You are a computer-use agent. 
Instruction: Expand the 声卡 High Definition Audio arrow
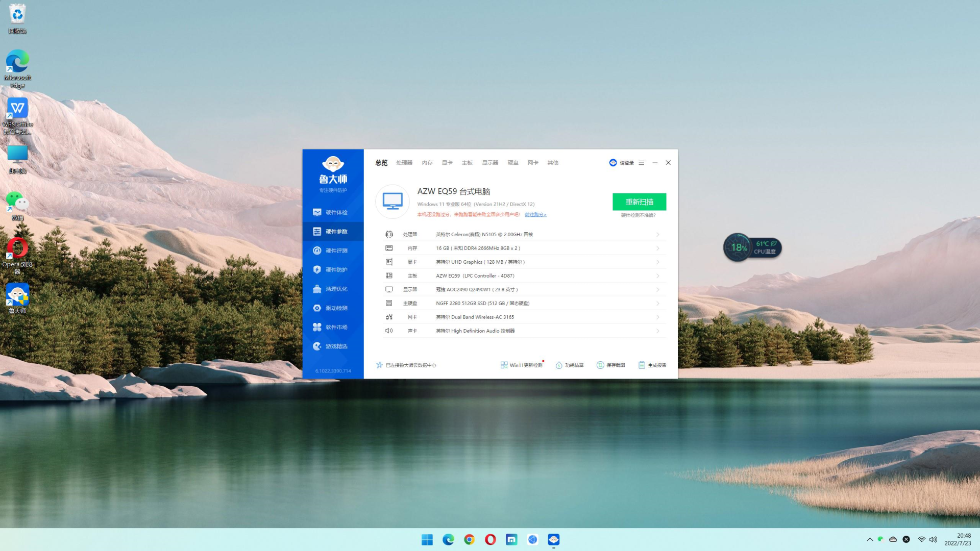click(x=658, y=331)
